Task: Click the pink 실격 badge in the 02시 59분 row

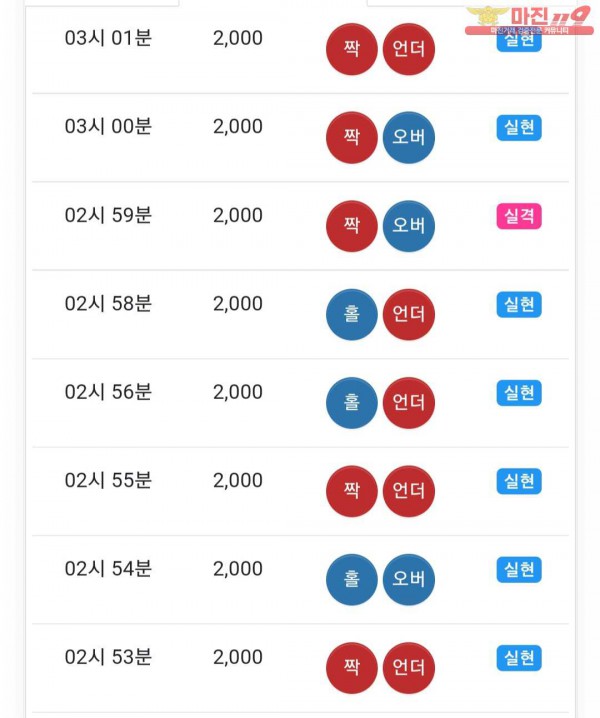Action: tap(519, 216)
